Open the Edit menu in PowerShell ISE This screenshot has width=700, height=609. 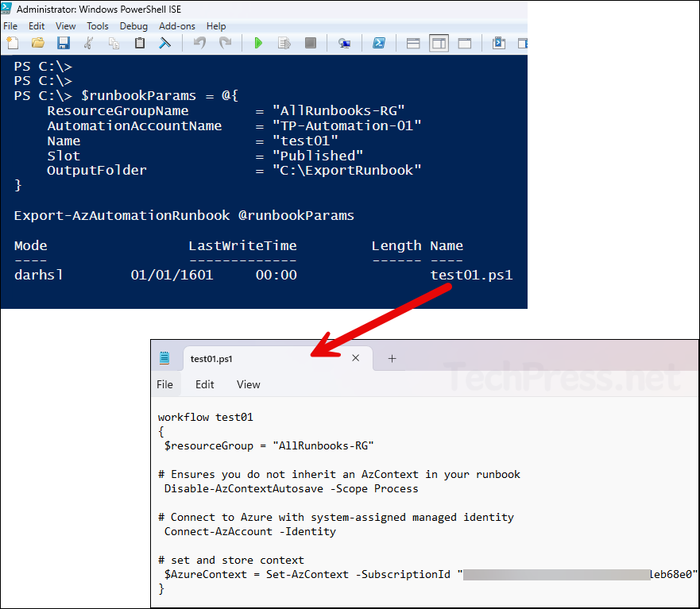(37, 26)
